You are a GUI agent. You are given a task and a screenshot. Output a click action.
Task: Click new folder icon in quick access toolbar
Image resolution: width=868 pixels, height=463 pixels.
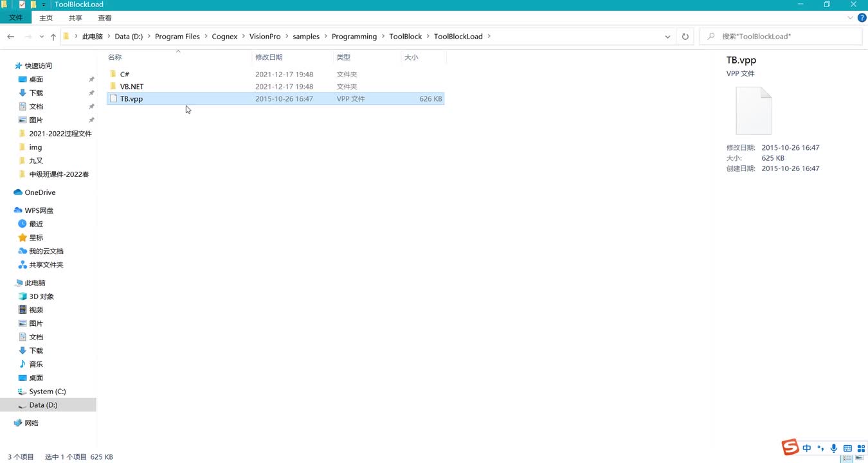pyautogui.click(x=33, y=5)
